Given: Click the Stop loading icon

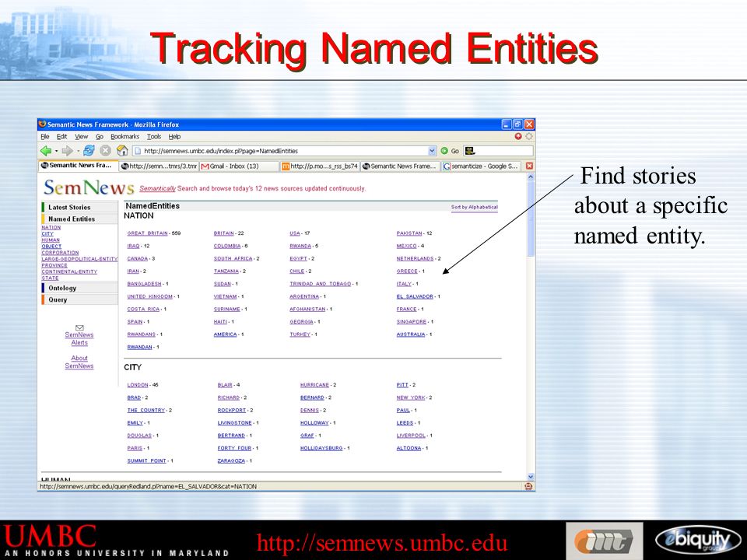Looking at the screenshot, I should pyautogui.click(x=105, y=151).
